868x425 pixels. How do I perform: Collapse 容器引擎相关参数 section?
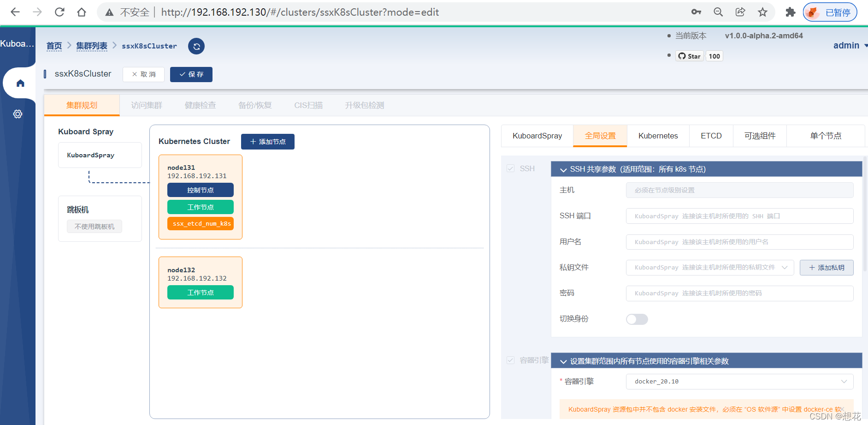tap(706, 361)
